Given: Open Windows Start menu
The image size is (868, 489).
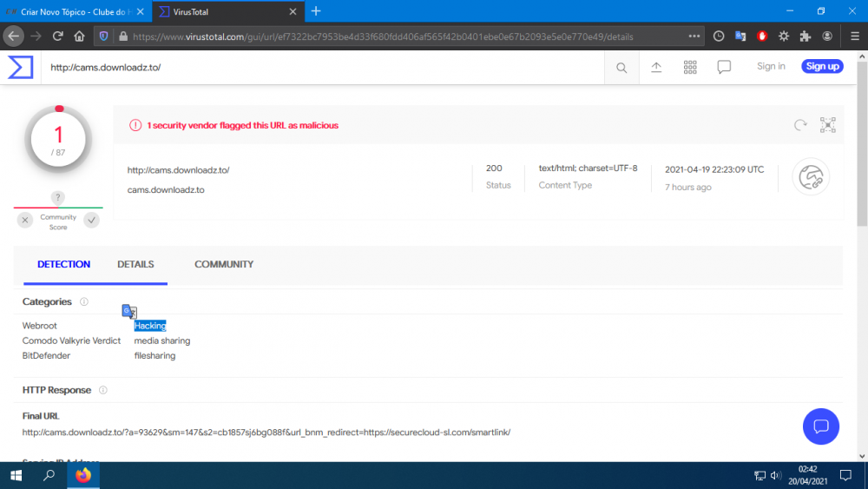Looking at the screenshot, I should coord(16,475).
